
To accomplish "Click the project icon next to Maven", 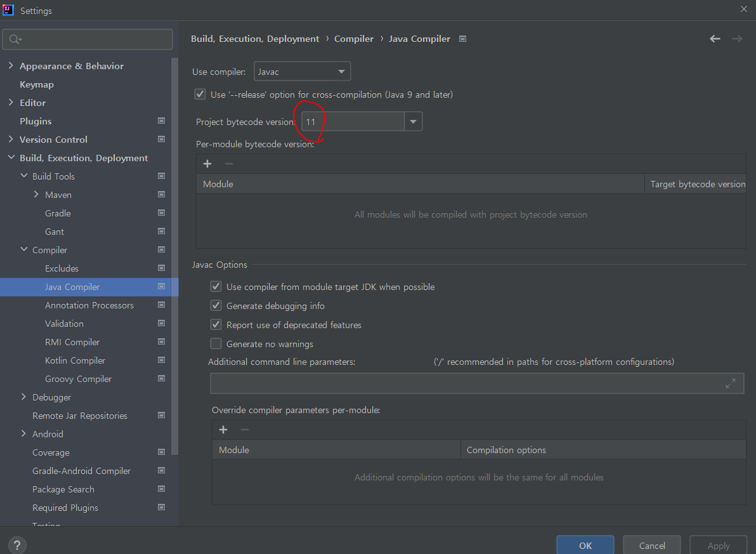I will pos(162,194).
